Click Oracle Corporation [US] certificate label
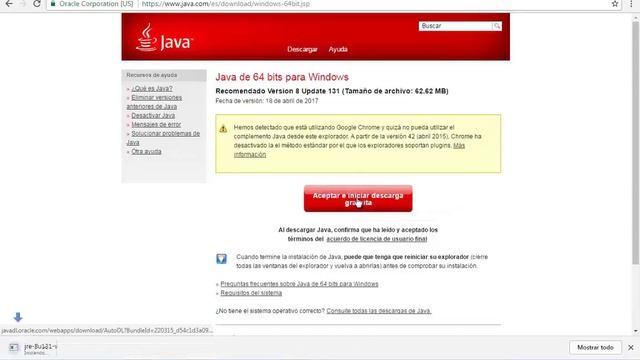The height and width of the screenshot is (360, 640). click(x=96, y=4)
